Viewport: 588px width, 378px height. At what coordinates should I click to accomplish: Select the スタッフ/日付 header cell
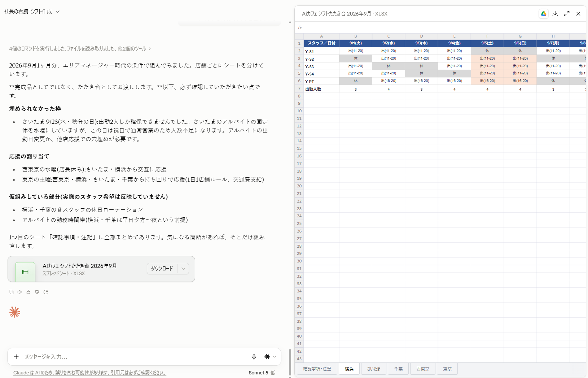click(321, 43)
